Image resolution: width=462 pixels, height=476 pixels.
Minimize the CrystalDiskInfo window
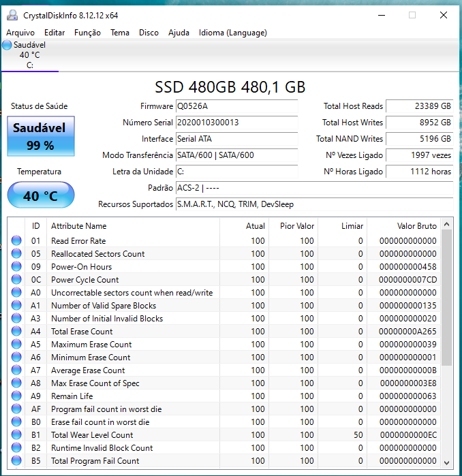[382, 15]
